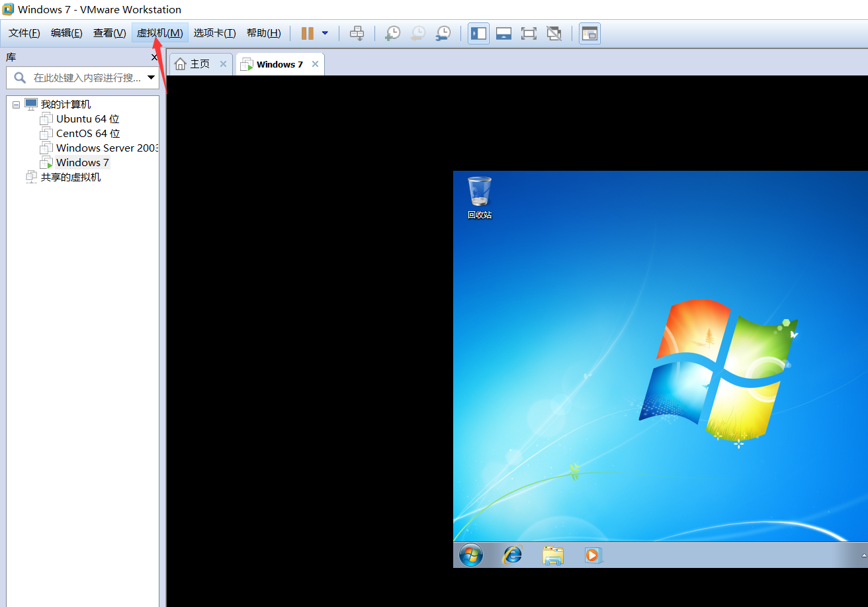Image resolution: width=868 pixels, height=607 pixels.
Task: Click the 回收站 recycle bin desktop icon
Action: pos(480,197)
